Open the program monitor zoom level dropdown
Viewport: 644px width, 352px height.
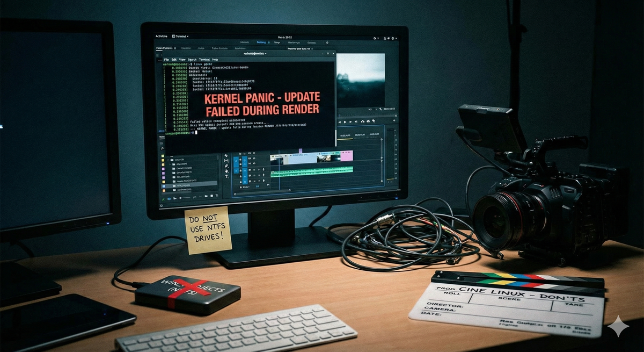372,109
